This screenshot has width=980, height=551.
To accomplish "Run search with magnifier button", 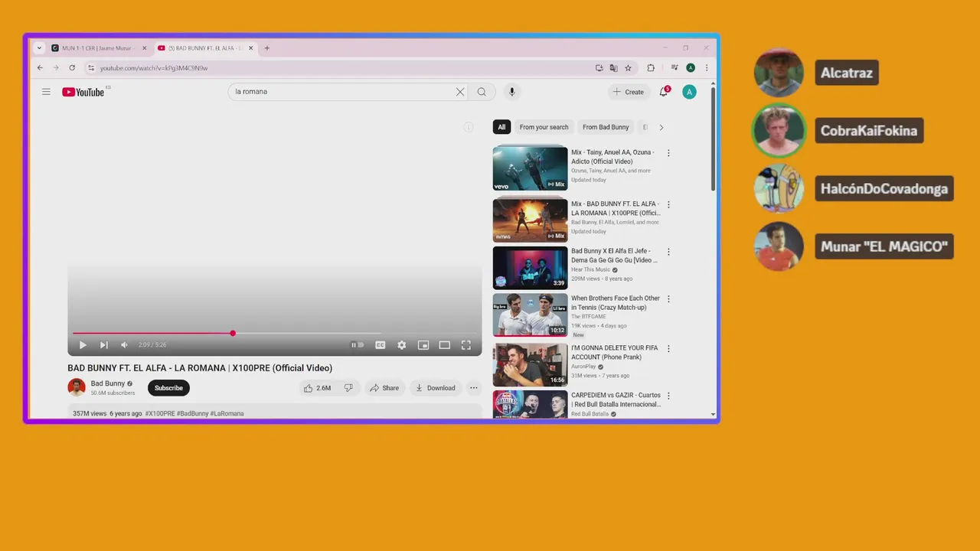I will coord(482,92).
